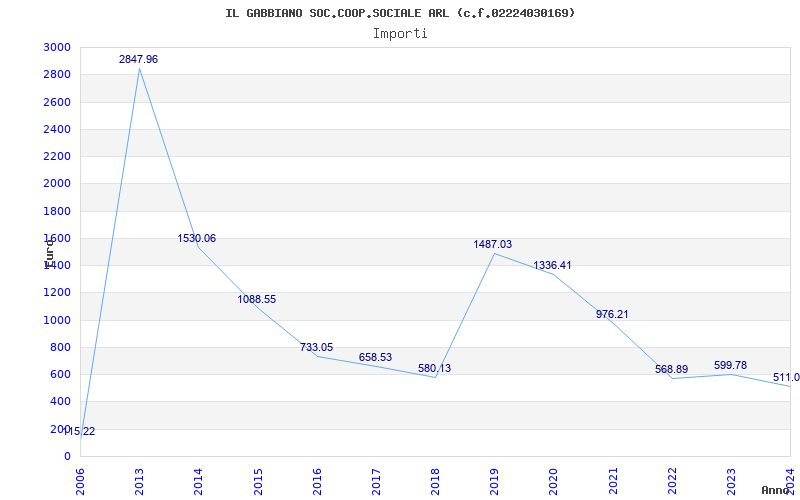Click y-axis tick label 1800

[x=57, y=211]
